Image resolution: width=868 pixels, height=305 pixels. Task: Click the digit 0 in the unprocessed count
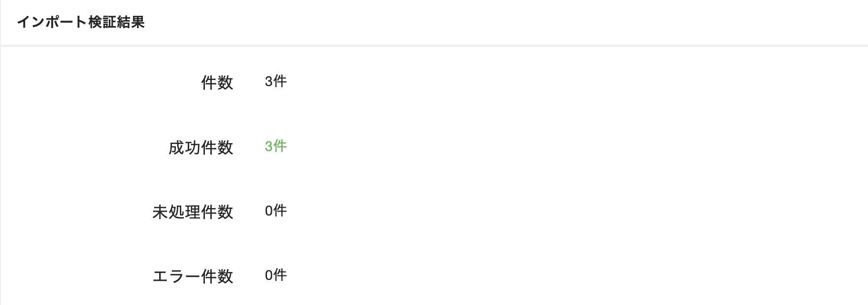pos(268,211)
